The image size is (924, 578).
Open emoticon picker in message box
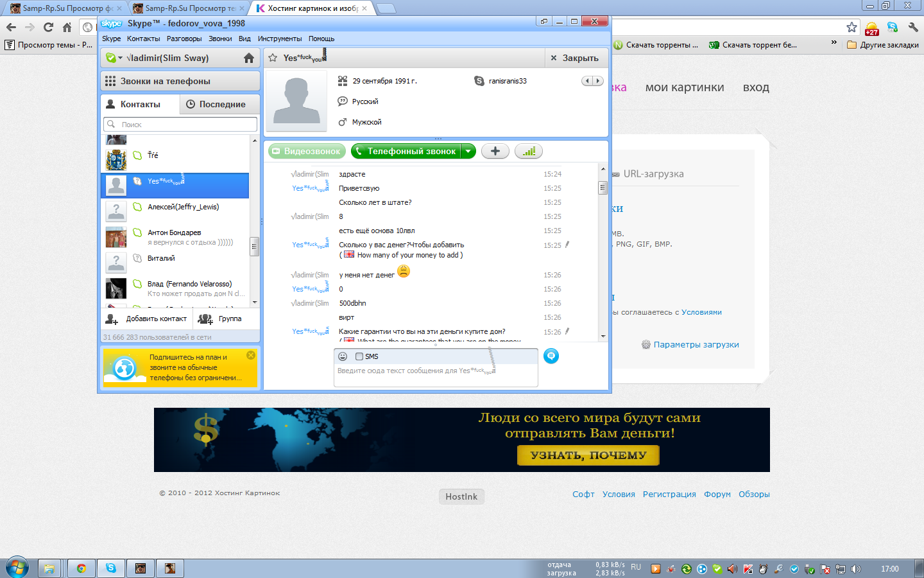point(343,356)
